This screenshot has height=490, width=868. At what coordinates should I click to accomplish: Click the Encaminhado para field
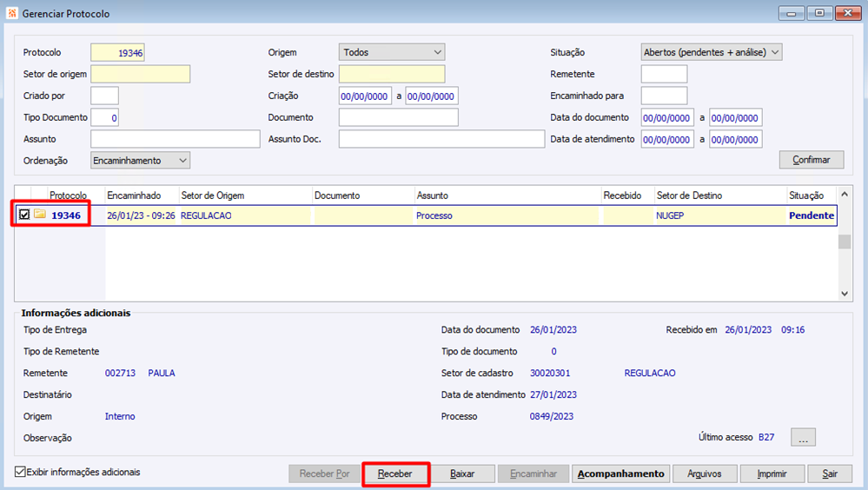[x=665, y=96]
